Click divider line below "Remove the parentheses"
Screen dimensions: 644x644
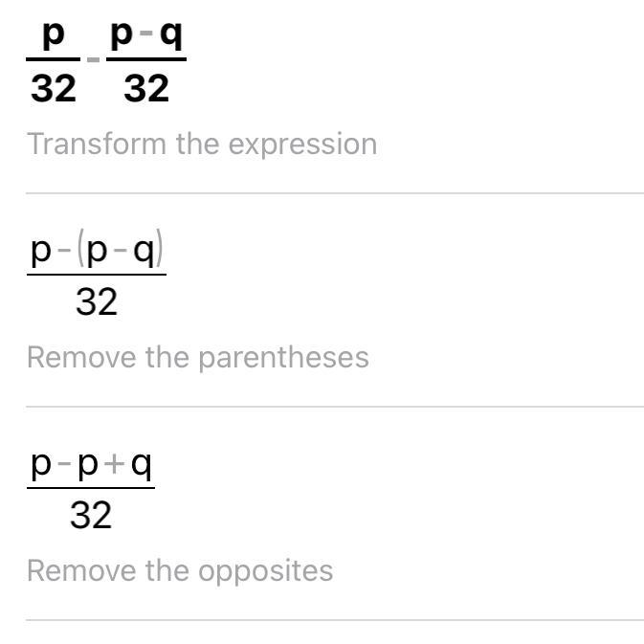[335, 407]
